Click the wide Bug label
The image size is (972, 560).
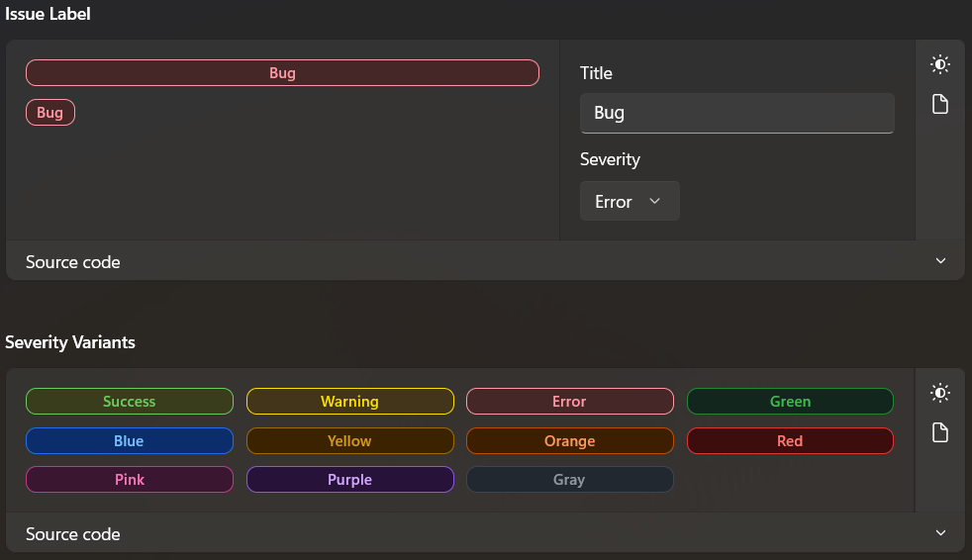click(x=283, y=73)
